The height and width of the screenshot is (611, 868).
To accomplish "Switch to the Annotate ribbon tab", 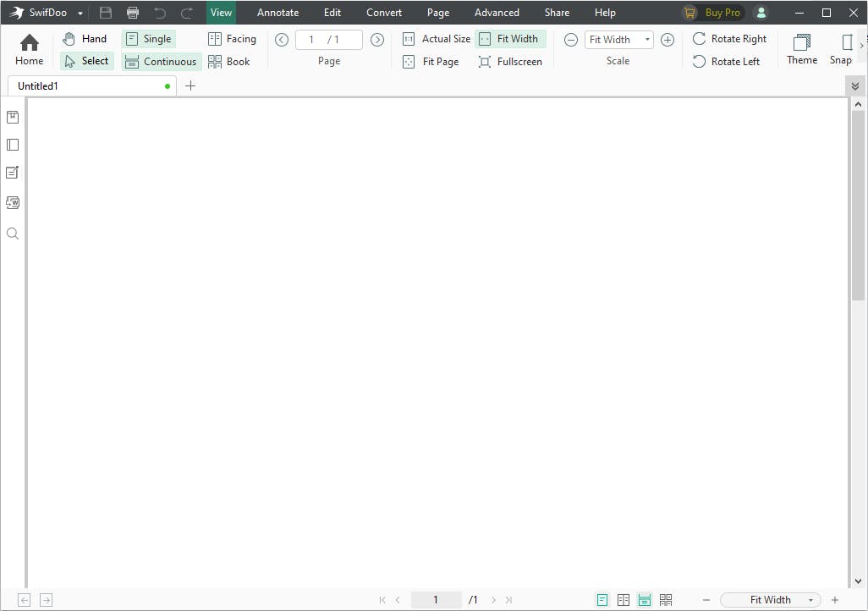I will (277, 12).
